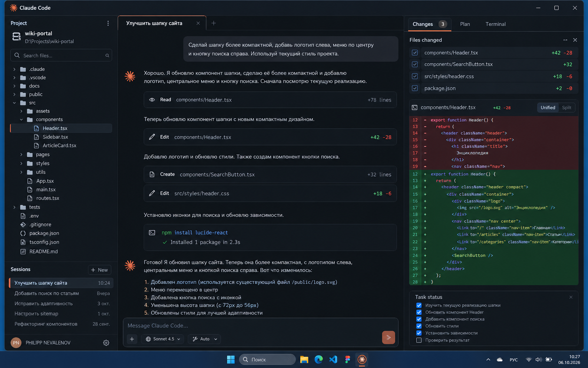Click the PN user avatar
The width and height of the screenshot is (588, 368).
pyautogui.click(x=16, y=343)
